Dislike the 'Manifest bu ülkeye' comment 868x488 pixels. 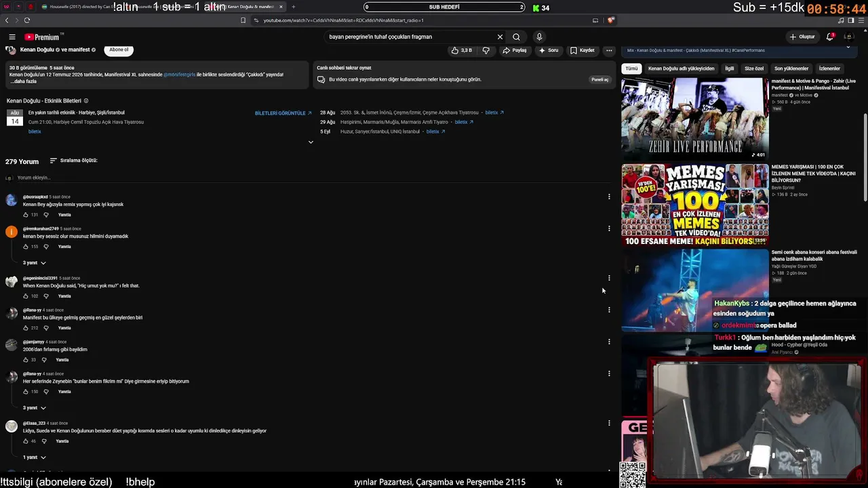coord(46,328)
